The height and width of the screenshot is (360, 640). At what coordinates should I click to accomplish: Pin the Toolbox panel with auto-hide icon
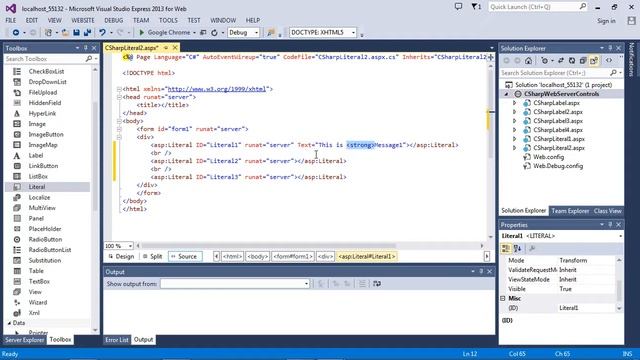coord(86,48)
